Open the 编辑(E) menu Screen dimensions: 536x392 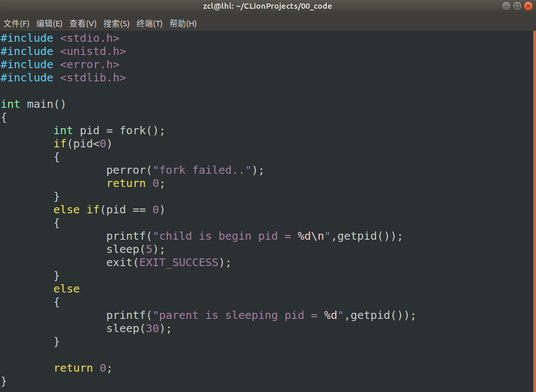click(x=50, y=24)
